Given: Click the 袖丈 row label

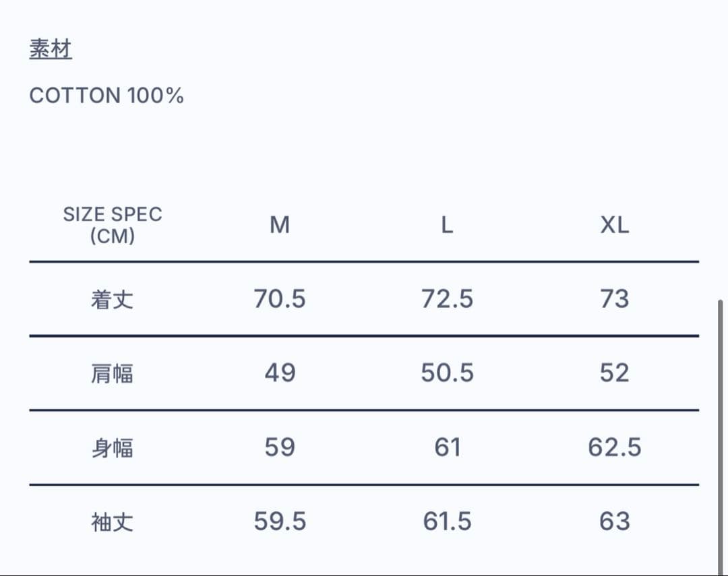Looking at the screenshot, I should 113,521.
